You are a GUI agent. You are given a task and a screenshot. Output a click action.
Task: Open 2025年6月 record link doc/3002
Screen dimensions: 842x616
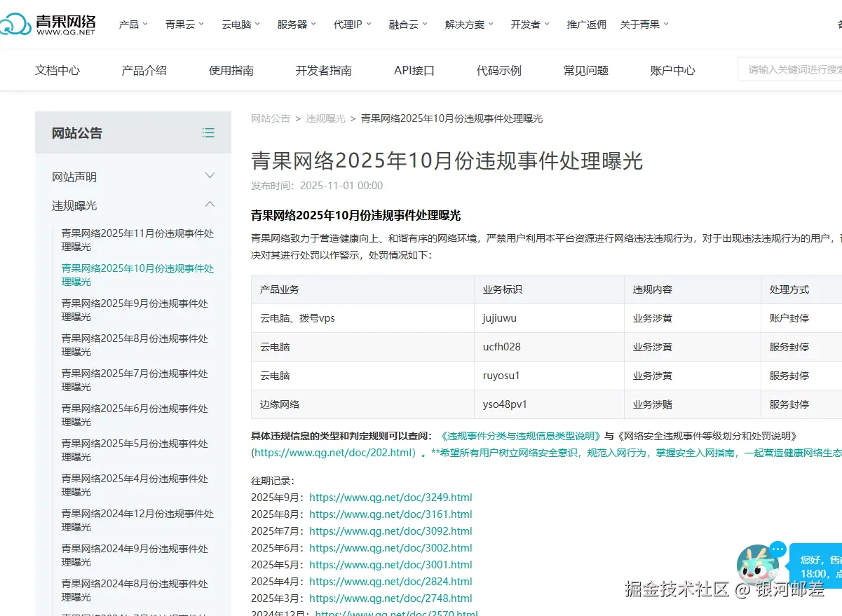coord(391,548)
